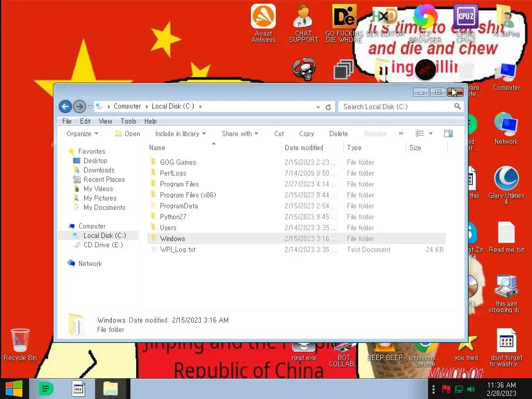Click network monitor tray icon
532x399 pixels.
[x=459, y=389]
